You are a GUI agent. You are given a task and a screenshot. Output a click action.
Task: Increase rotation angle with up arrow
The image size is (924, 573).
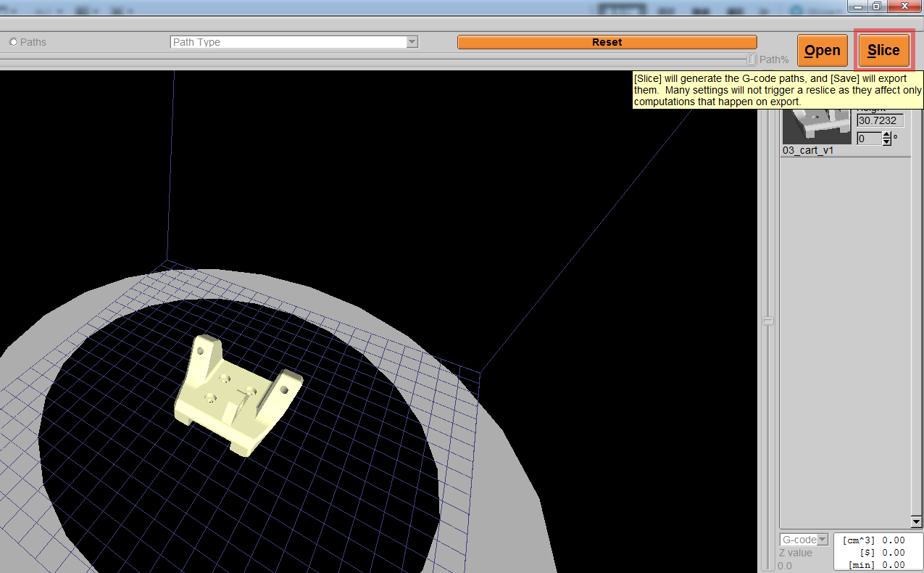click(886, 135)
